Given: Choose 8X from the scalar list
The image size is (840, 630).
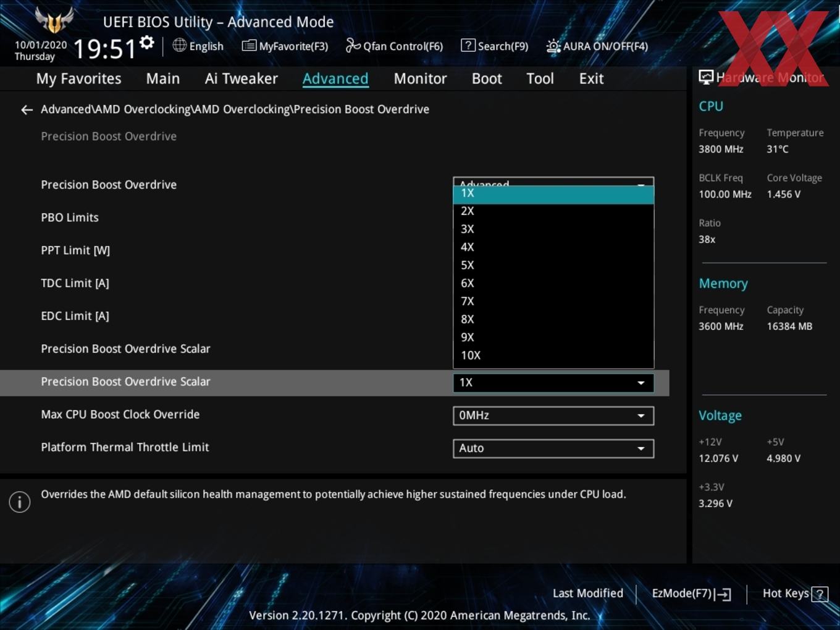Looking at the screenshot, I should (x=553, y=319).
